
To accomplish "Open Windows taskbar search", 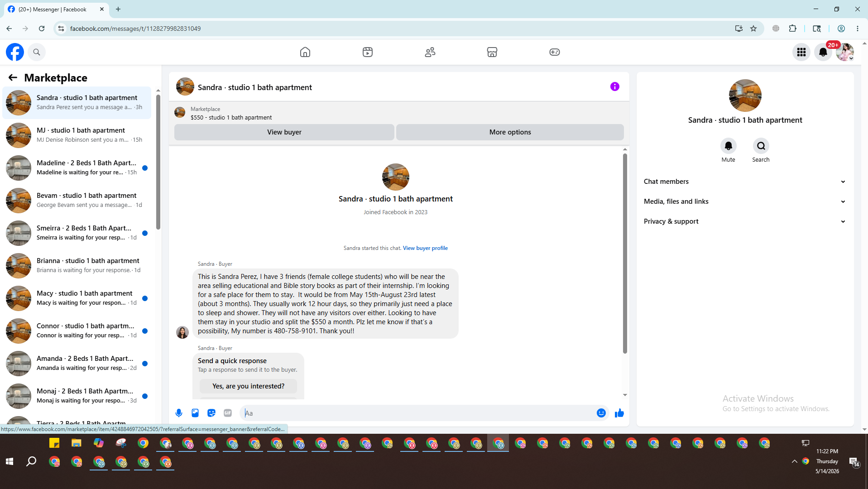I will click(31, 461).
